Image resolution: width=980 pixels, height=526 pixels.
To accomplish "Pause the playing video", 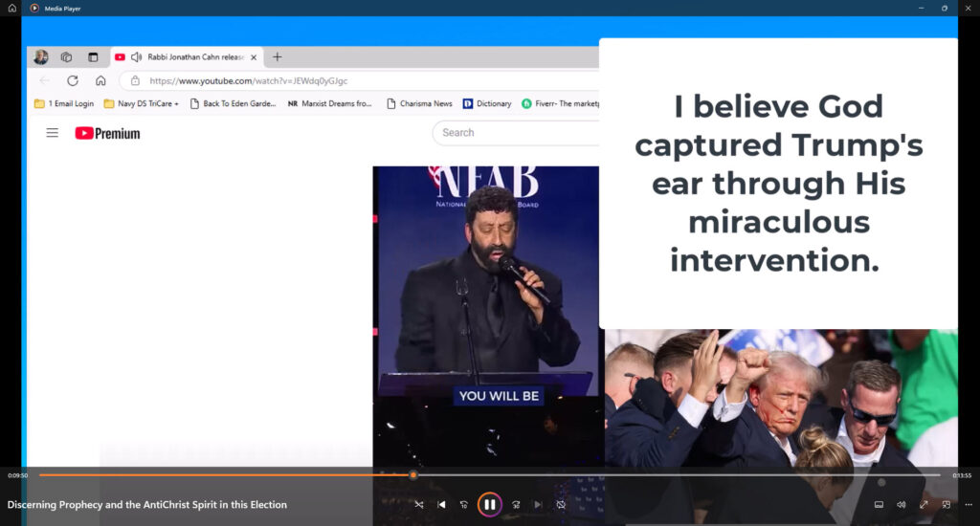I will (x=489, y=505).
